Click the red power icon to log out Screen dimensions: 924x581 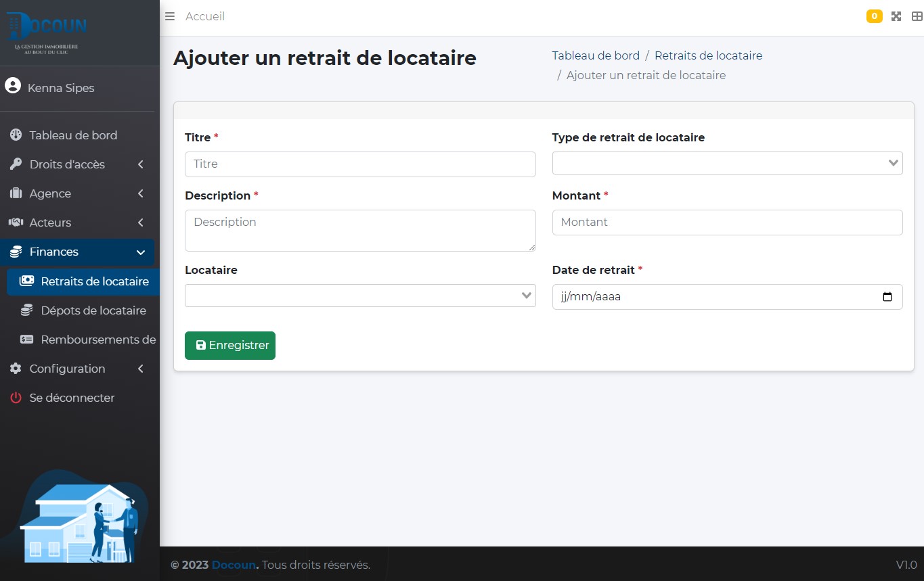coord(16,398)
